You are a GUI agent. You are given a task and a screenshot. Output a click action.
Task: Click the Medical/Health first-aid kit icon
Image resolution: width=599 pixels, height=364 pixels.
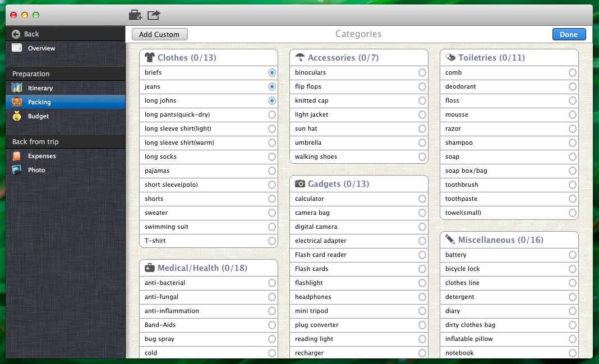click(149, 268)
